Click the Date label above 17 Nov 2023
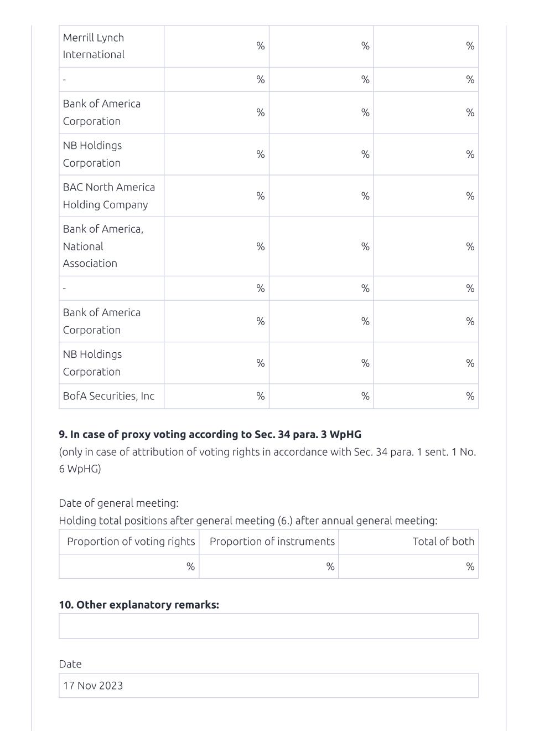The height and width of the screenshot is (756, 534). 70,664
